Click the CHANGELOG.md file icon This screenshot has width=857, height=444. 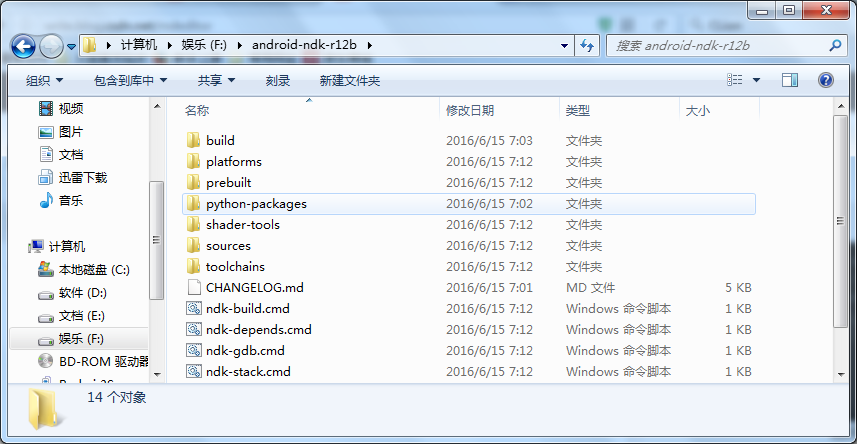[x=194, y=287]
